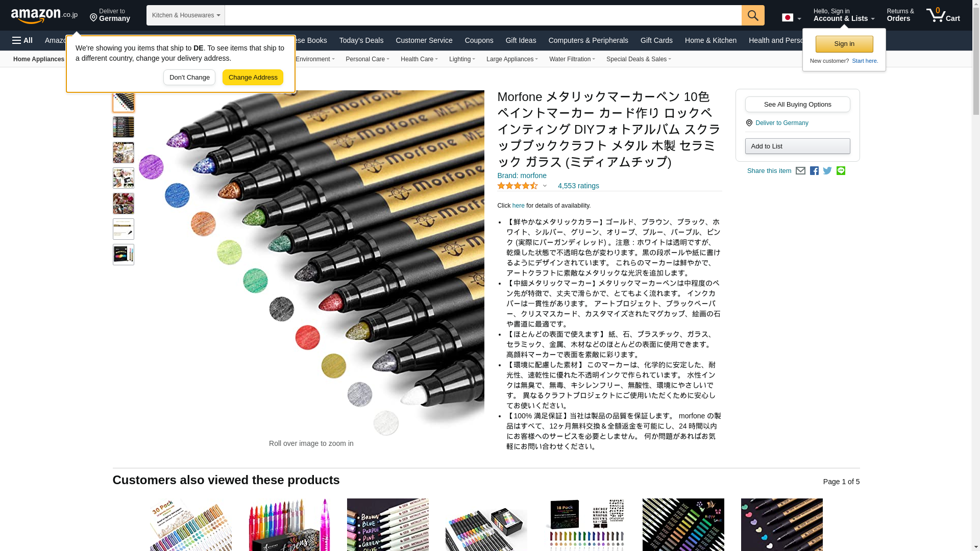Click inside the search text field
Image resolution: width=980 pixels, height=551 pixels.
click(x=483, y=15)
